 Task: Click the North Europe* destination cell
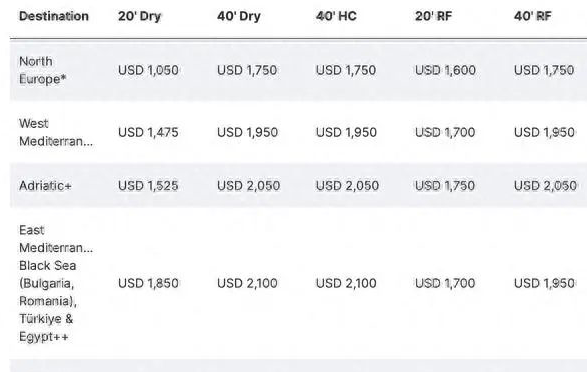pyautogui.click(x=43, y=70)
